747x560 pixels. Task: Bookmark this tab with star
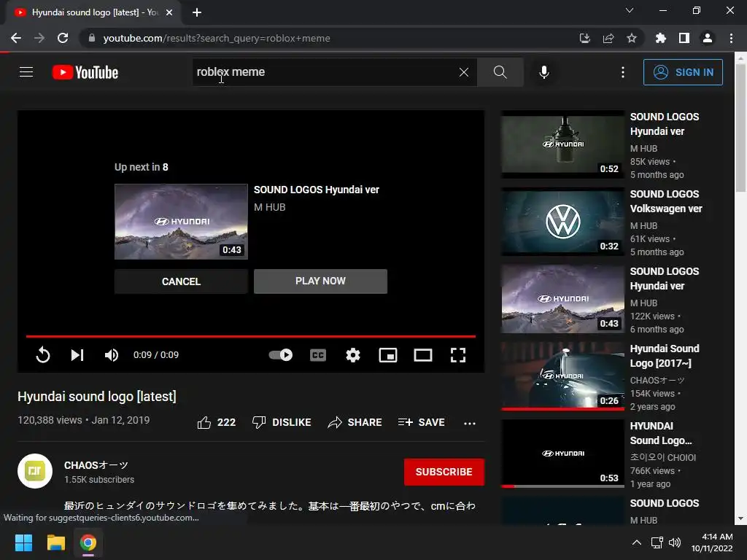pyautogui.click(x=632, y=38)
